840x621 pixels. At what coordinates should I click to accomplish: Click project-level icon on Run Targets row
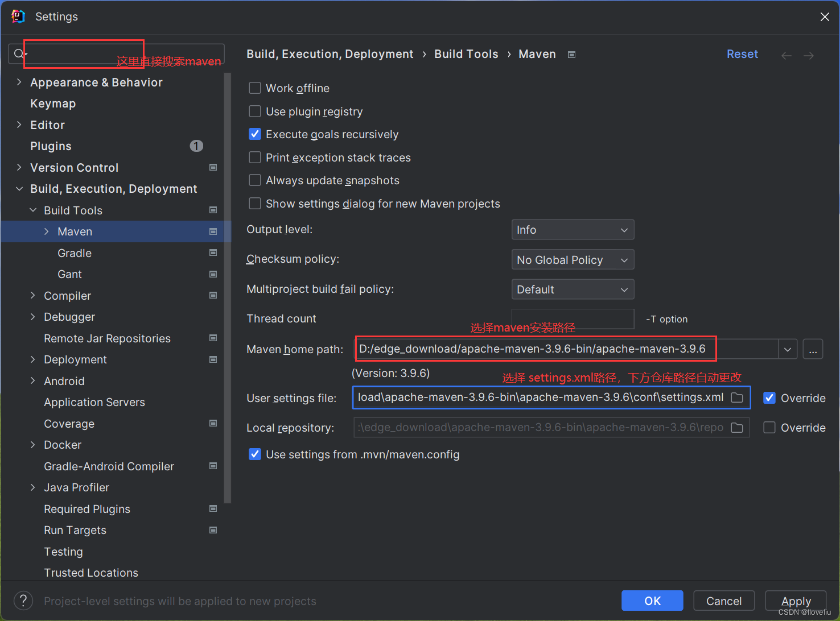click(x=213, y=530)
